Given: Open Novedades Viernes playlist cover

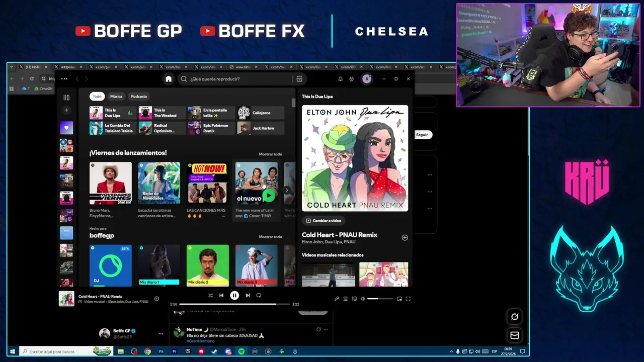Looking at the screenshot, I should coord(111,183).
